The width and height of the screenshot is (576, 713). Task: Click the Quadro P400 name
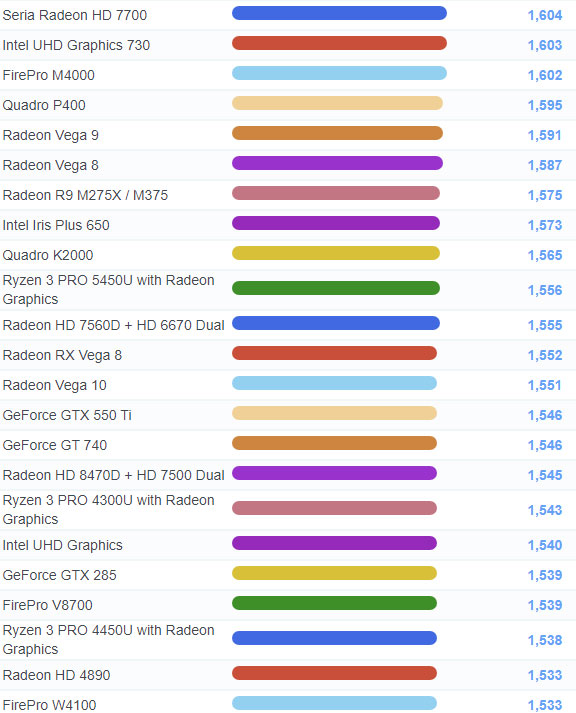click(x=44, y=105)
